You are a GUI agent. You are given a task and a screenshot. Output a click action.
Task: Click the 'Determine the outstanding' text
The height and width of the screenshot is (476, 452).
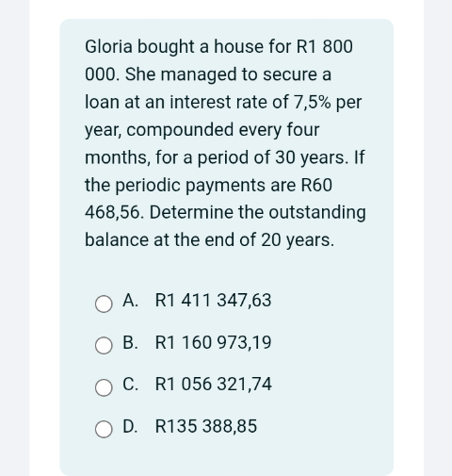point(258,212)
